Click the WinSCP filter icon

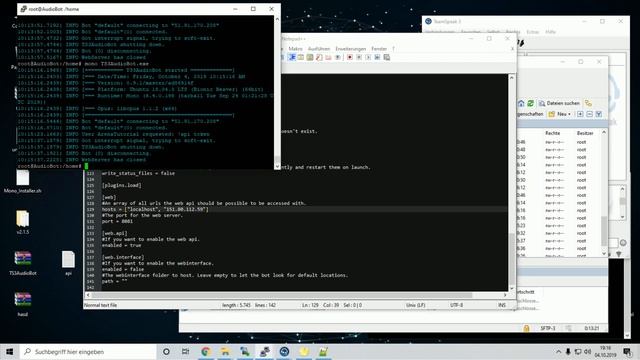coord(599,114)
